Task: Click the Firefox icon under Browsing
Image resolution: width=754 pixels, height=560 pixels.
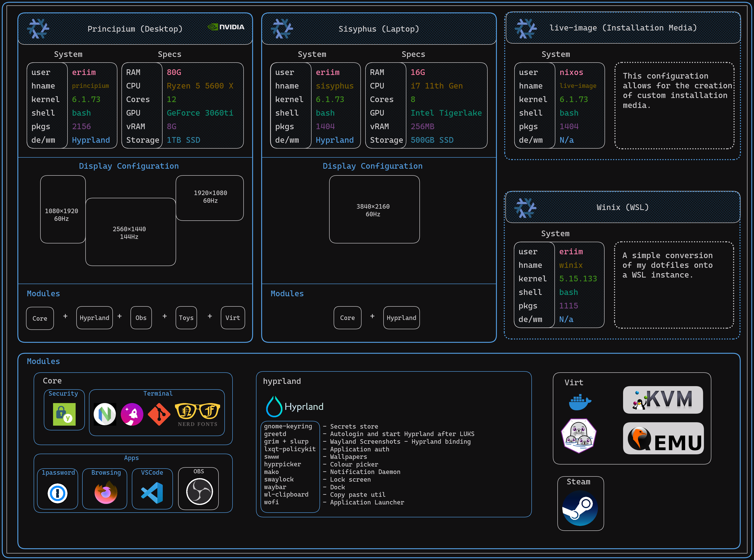Action: 106,493
